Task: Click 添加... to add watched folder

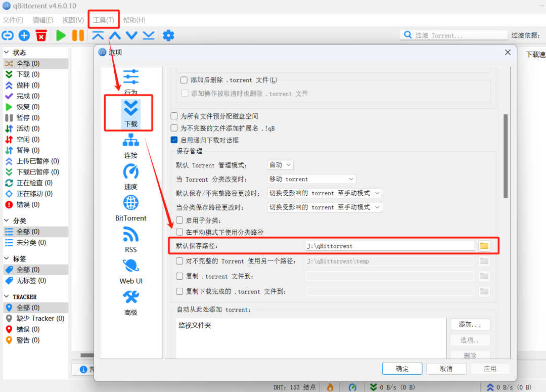Action: tap(470, 324)
